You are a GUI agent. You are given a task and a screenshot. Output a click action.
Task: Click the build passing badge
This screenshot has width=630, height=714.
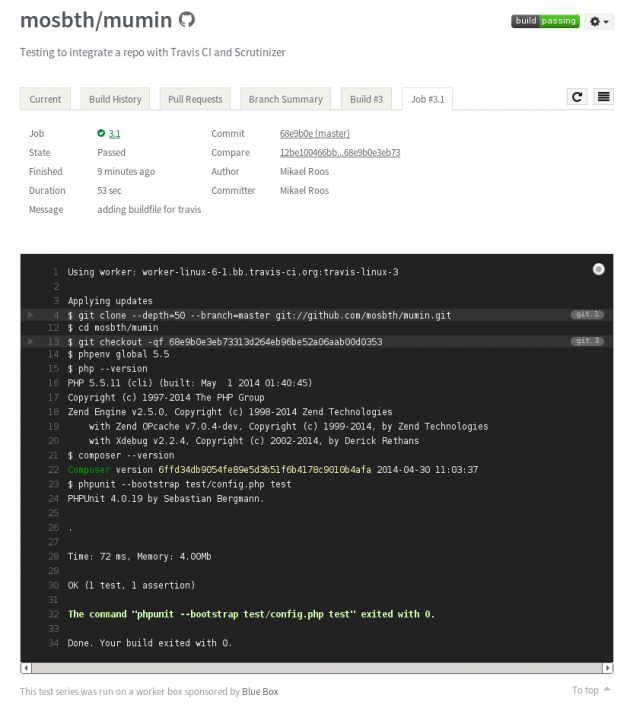pos(545,21)
